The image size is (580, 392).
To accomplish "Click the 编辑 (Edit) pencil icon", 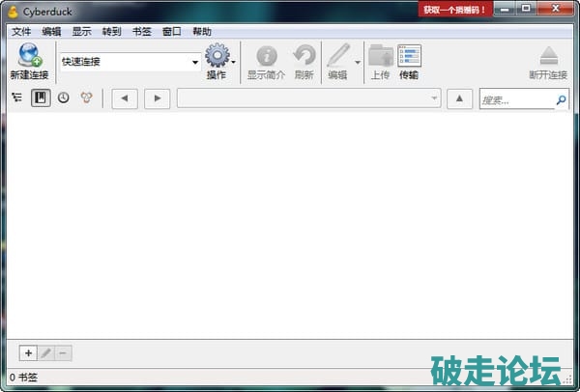I will 337,56.
